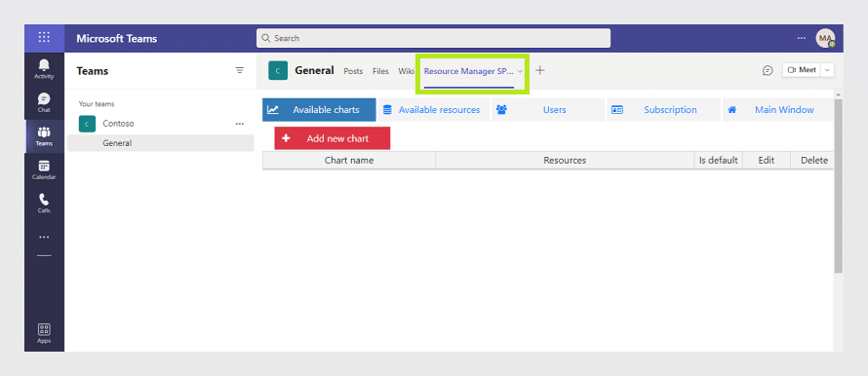Viewport: 868px width, 376px height.
Task: Switch to the Files tab
Action: tap(381, 71)
